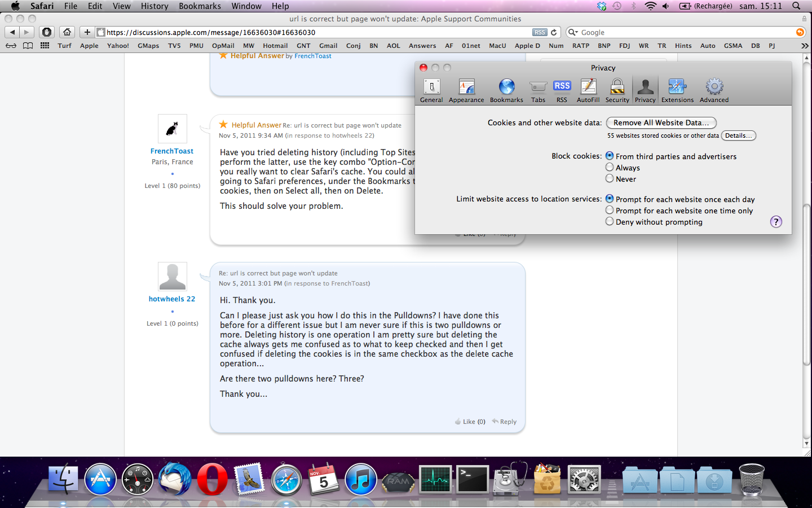Open the Extensions preferences pane
This screenshot has height=508, width=812.
pos(677,90)
